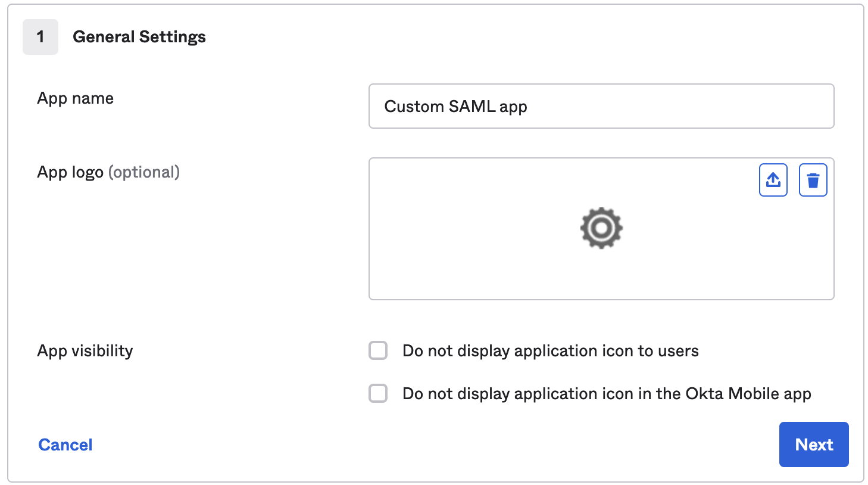Open the image upload dialog via the arrow icon
868x485 pixels.
pyautogui.click(x=773, y=179)
